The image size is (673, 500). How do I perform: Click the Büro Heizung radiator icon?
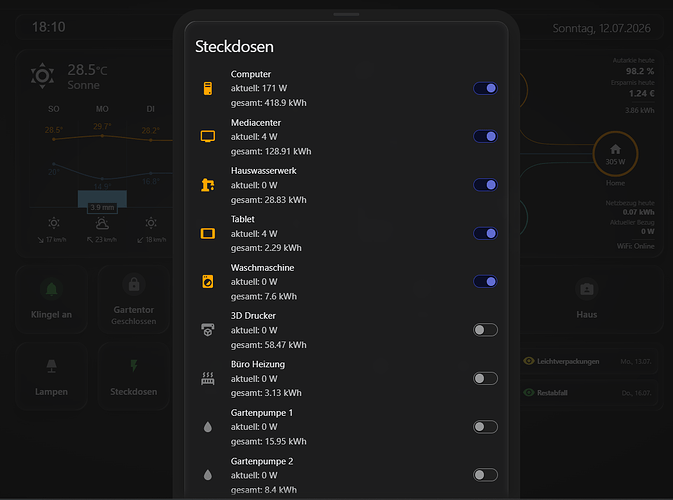[208, 378]
